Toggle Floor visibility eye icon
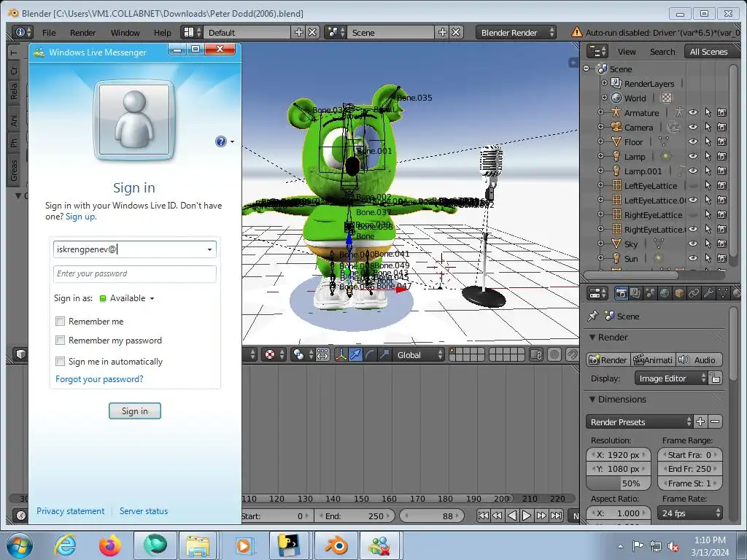 point(693,141)
